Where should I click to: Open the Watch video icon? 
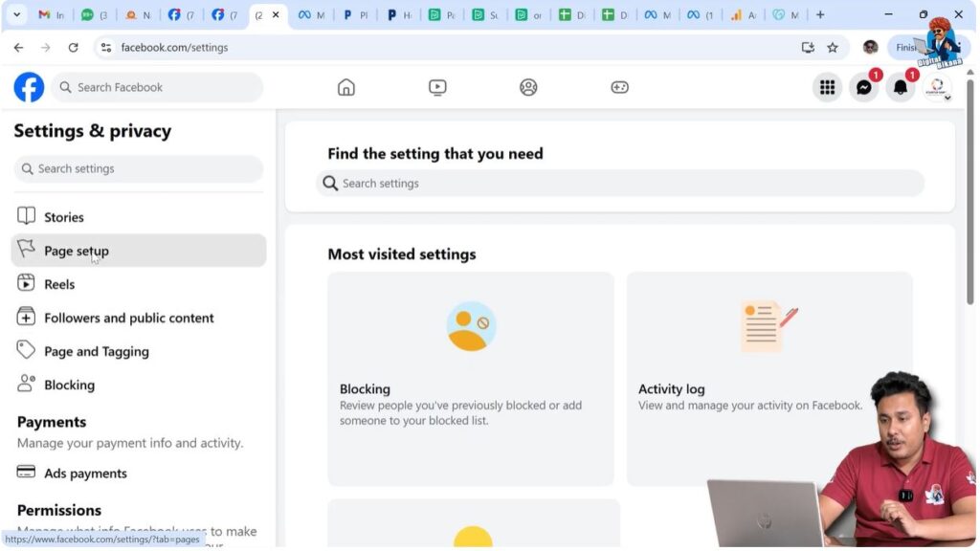(x=437, y=86)
